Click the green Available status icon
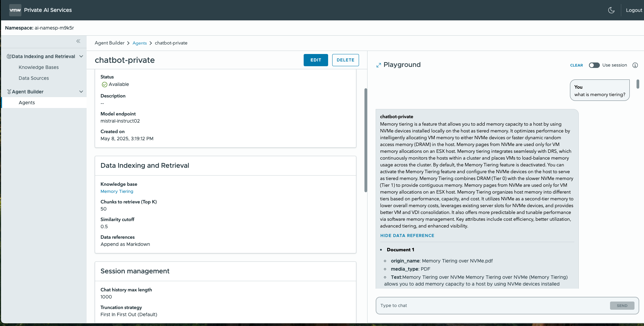The image size is (644, 326). click(105, 85)
